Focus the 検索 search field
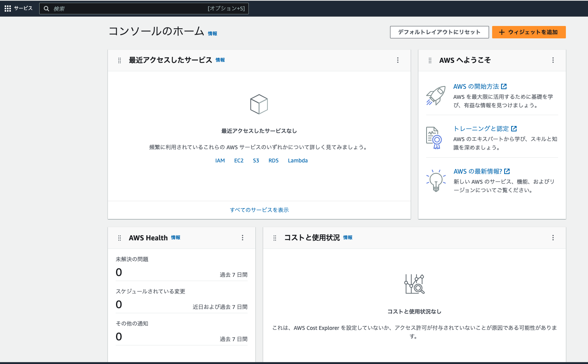The image size is (588, 364). (x=144, y=9)
